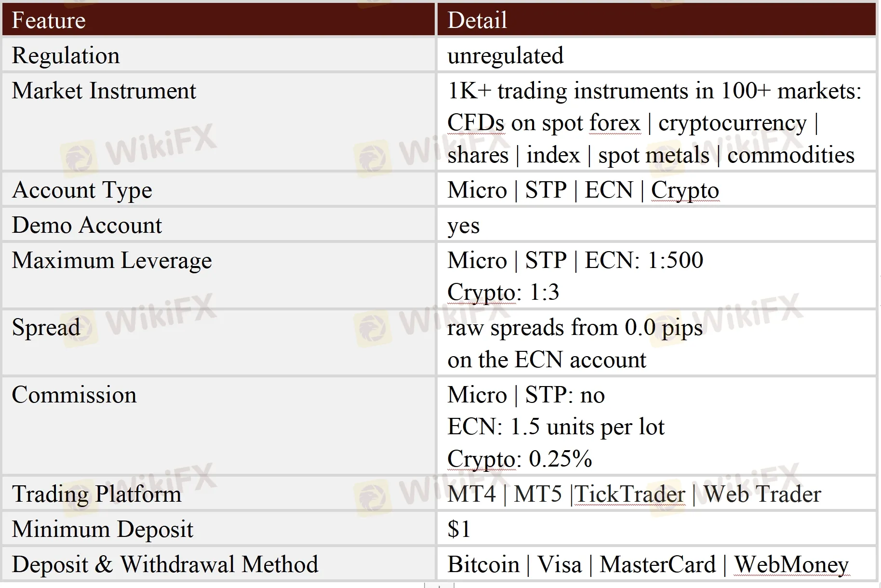
Task: Click the 'Feature' column header
Action: 49,20
